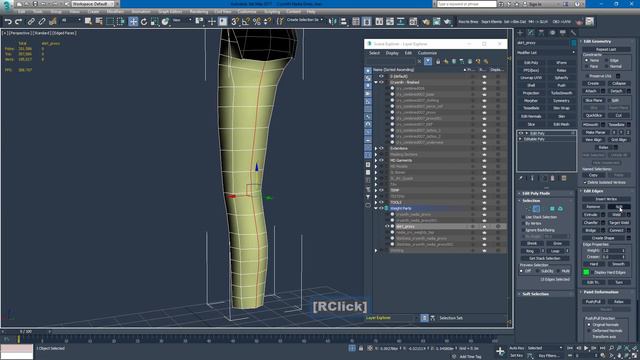Click the Unwrap UVW modifier button
The image size is (640, 360).
[531, 78]
